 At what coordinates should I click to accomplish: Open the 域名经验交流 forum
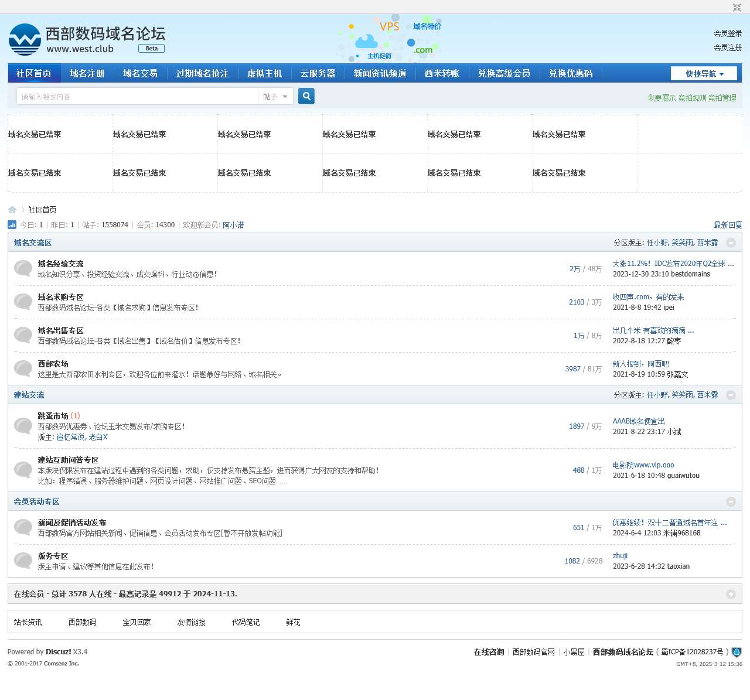pyautogui.click(x=61, y=264)
